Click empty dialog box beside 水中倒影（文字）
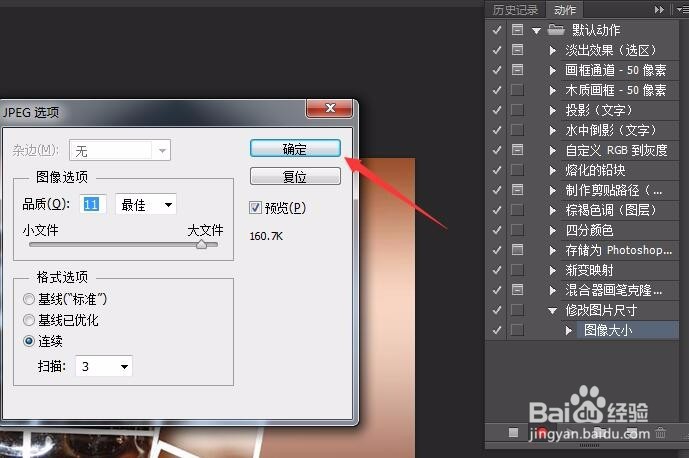Image resolution: width=689 pixels, height=458 pixels. [x=518, y=130]
